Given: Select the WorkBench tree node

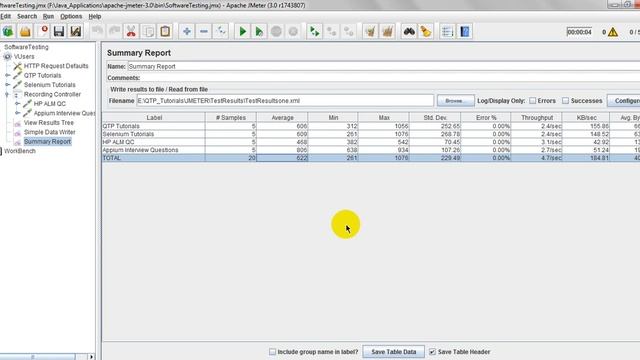Looking at the screenshot, I should click(x=20, y=151).
